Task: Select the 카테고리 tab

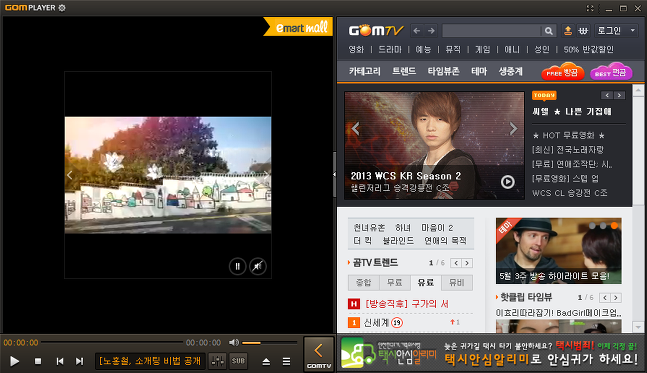Action: [x=364, y=71]
